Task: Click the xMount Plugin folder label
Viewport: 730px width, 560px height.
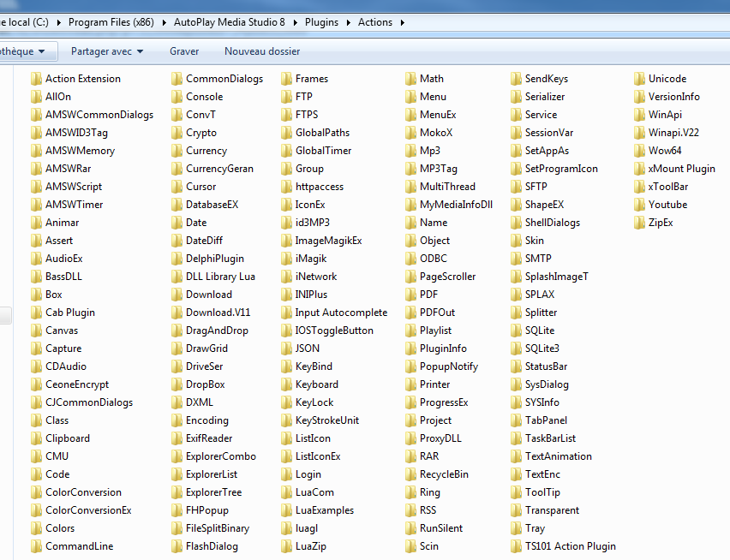Action: click(x=681, y=169)
